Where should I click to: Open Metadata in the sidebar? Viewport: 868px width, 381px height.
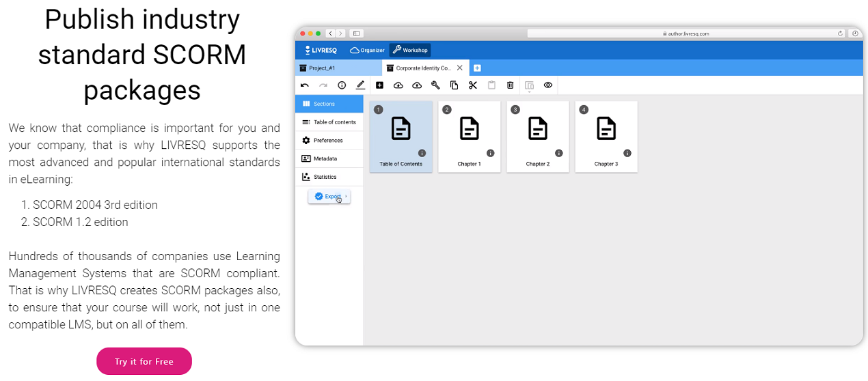(x=329, y=158)
